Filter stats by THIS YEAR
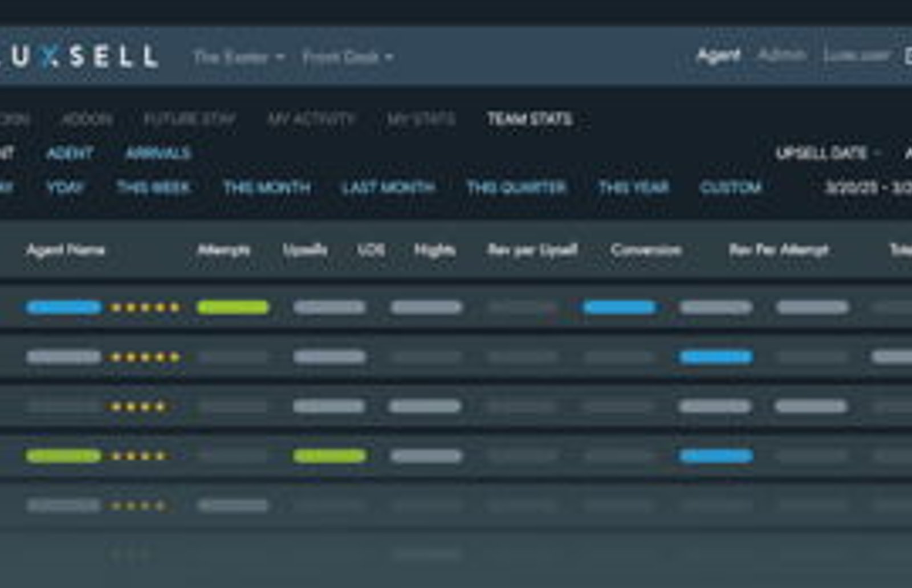 click(x=633, y=187)
